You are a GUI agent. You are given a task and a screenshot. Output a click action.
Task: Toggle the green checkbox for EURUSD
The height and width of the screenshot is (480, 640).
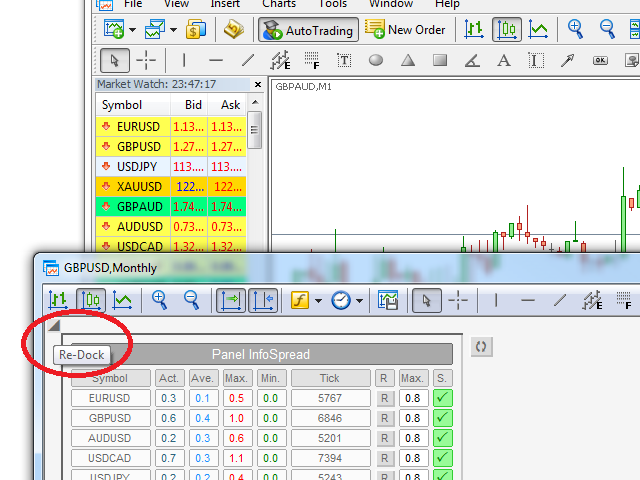pyautogui.click(x=443, y=398)
